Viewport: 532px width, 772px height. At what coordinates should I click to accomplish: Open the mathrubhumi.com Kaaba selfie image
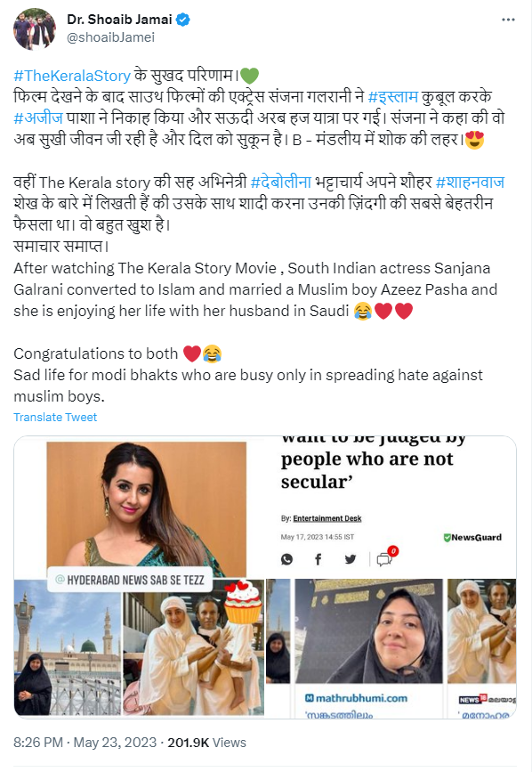click(369, 631)
